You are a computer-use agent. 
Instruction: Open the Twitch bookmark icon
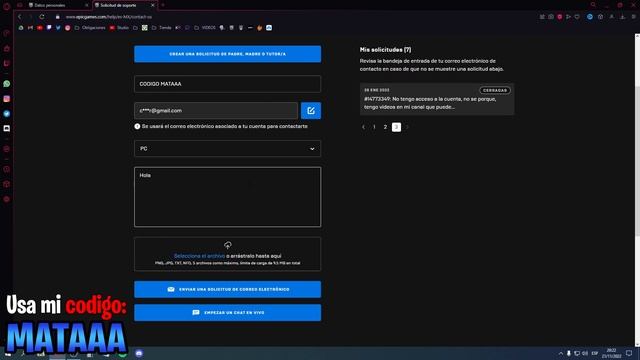(x=49, y=28)
